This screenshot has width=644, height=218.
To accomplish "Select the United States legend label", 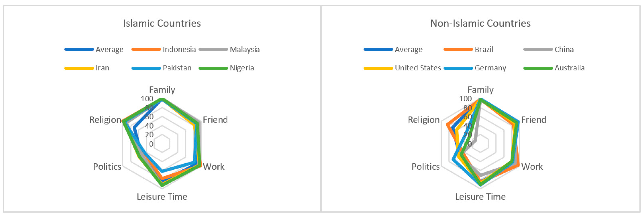I will click(x=418, y=68).
